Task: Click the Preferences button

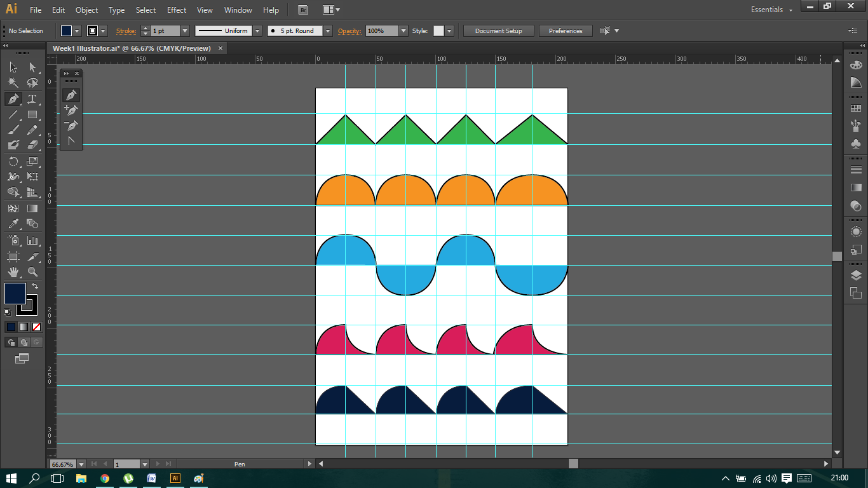Action: click(565, 30)
